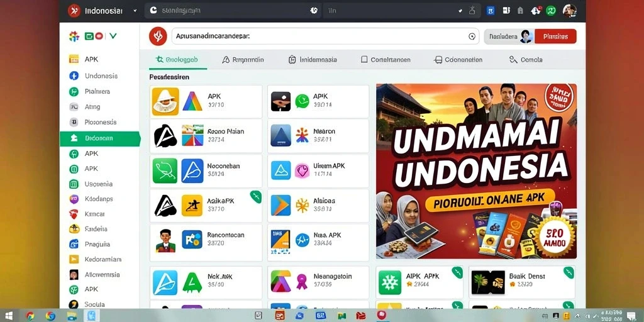
Task: Switch to the Cortelmancen tab
Action: (x=386, y=60)
